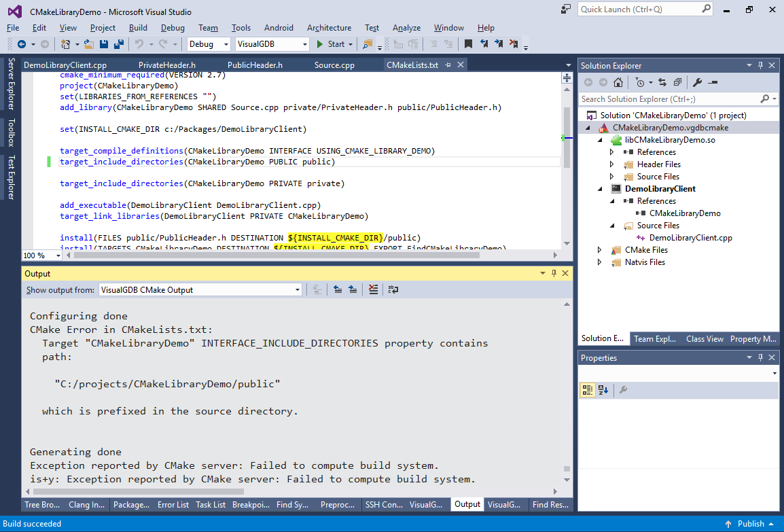
Task: Click the Preview Selected Items icon
Action: [713, 82]
